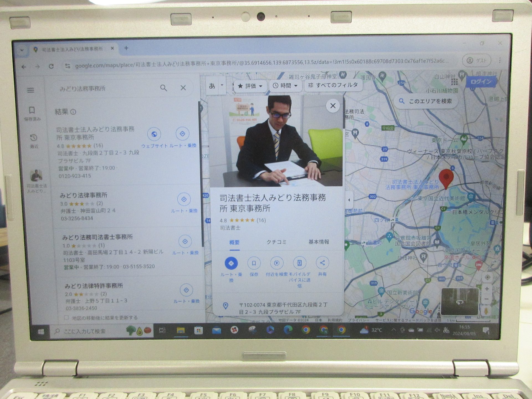Viewport: 532px width, 399px height.
Task: Open the みどり法律特許事務所 result
Action: [94, 286]
